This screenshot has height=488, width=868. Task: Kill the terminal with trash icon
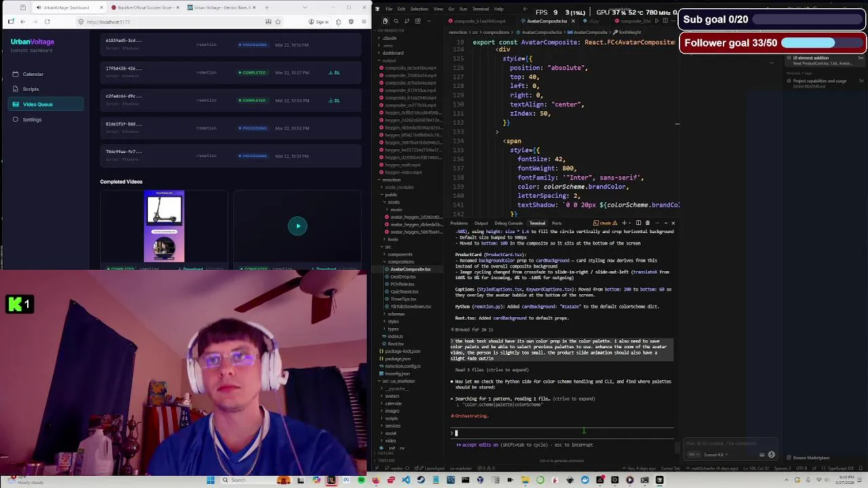[x=647, y=223]
